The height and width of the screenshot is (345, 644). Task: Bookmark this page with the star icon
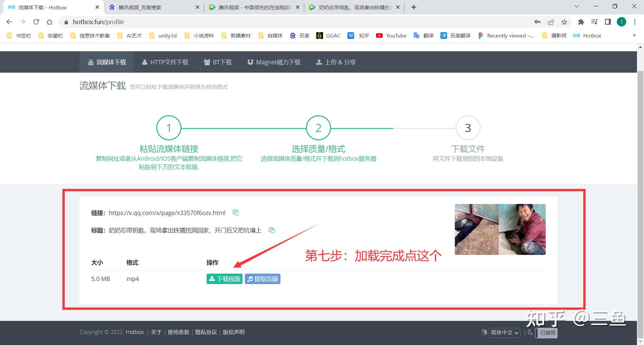[564, 22]
